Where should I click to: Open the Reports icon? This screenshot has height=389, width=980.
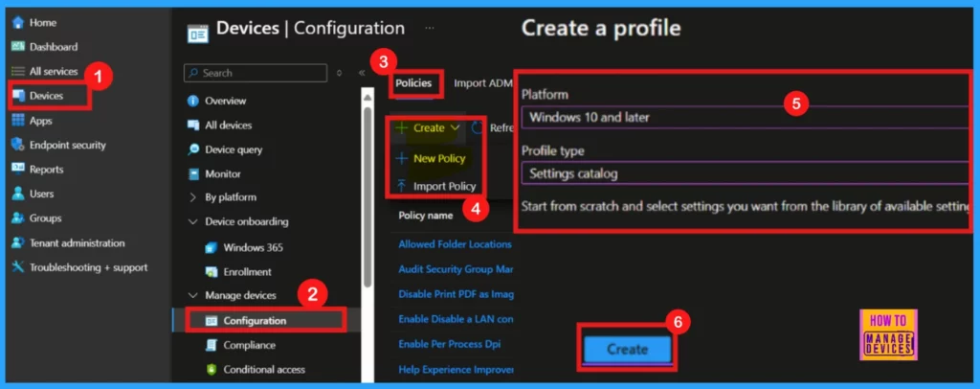(x=18, y=170)
